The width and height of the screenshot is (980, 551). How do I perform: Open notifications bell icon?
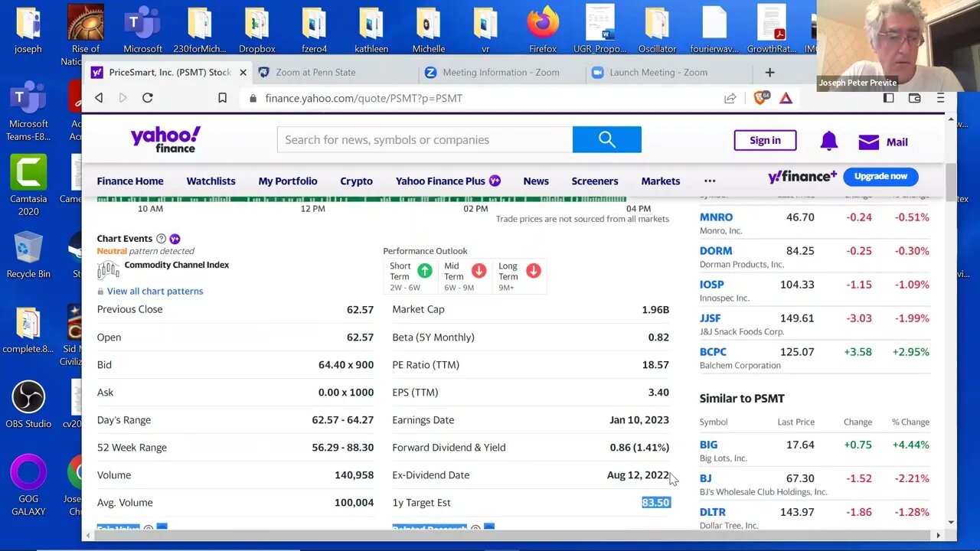click(x=828, y=141)
